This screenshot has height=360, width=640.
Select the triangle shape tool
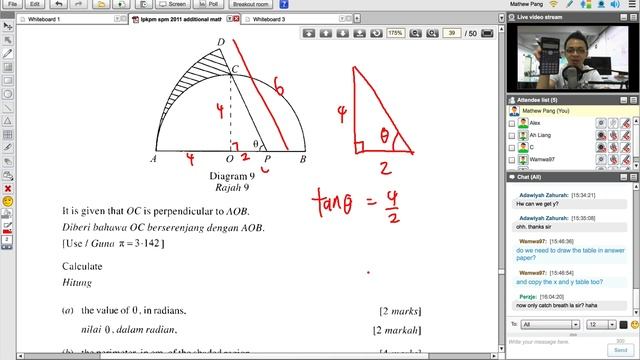pos(7,121)
